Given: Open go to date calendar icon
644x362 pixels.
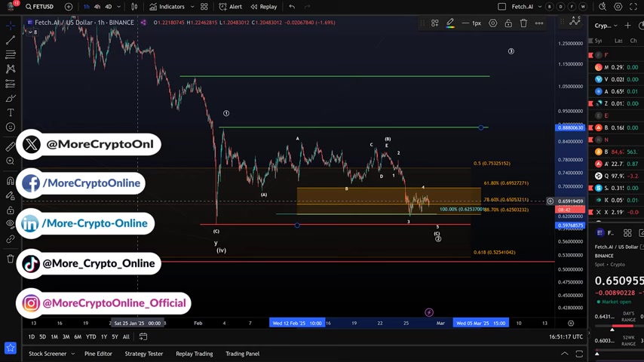Looking at the screenshot, I should (143, 336).
